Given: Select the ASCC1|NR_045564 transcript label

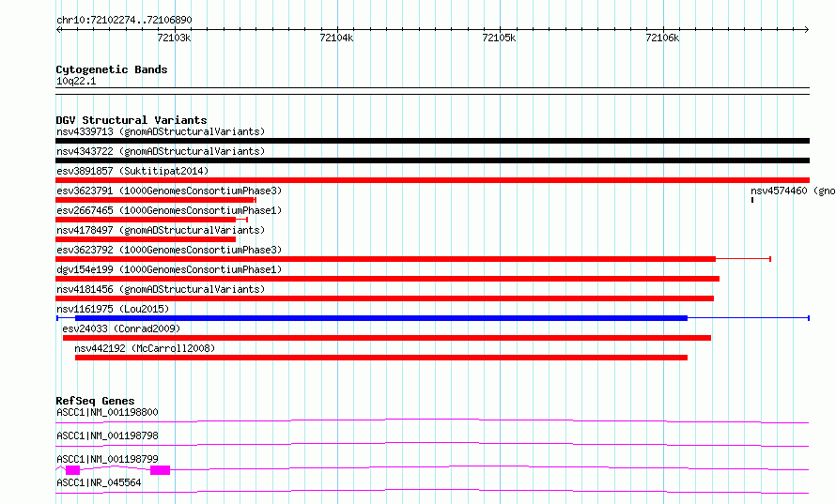Looking at the screenshot, I should [x=99, y=482].
